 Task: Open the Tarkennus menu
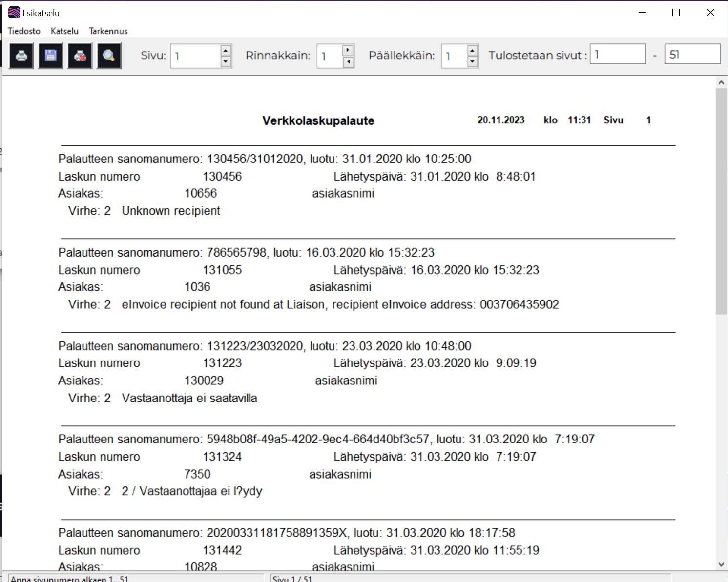(x=108, y=31)
